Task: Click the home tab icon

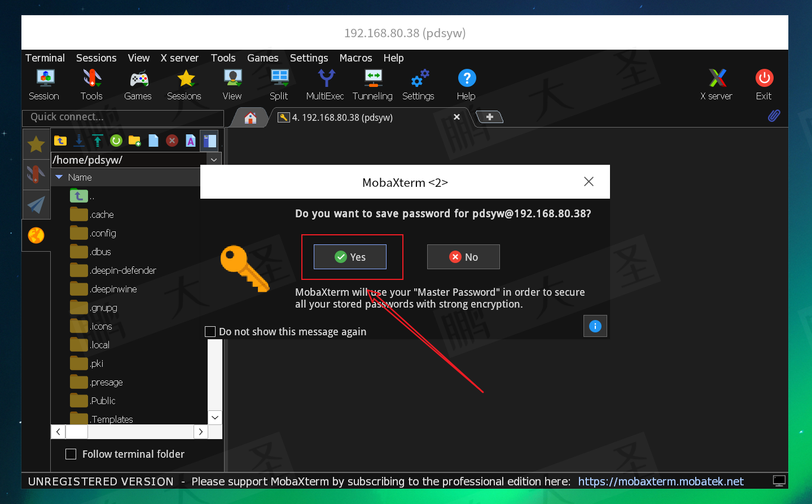Action: click(x=251, y=117)
